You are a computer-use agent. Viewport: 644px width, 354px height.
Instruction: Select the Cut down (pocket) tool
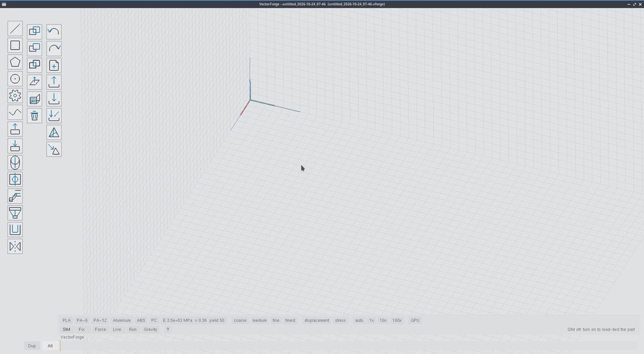15,147
